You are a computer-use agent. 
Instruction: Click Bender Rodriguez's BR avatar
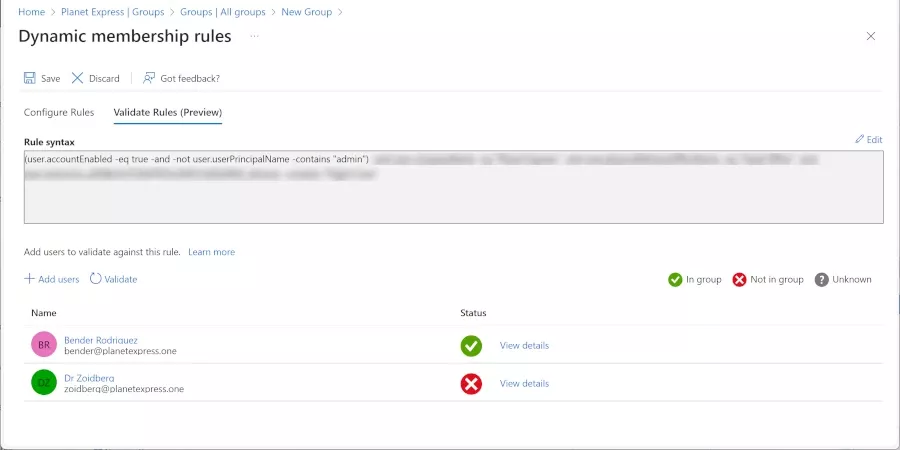point(44,345)
